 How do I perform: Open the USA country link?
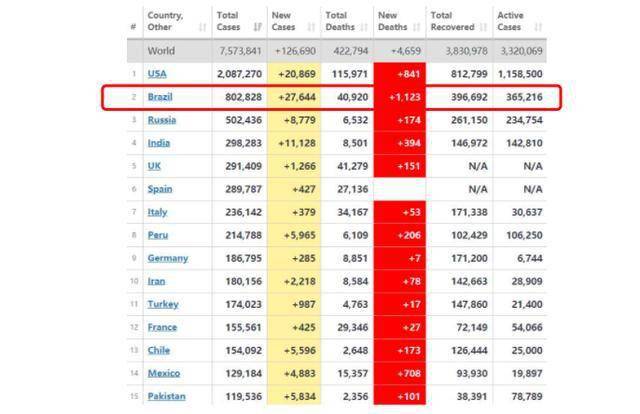157,74
